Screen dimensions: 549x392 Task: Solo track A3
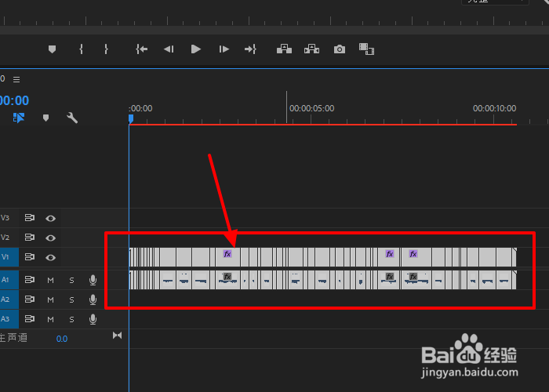(x=71, y=319)
